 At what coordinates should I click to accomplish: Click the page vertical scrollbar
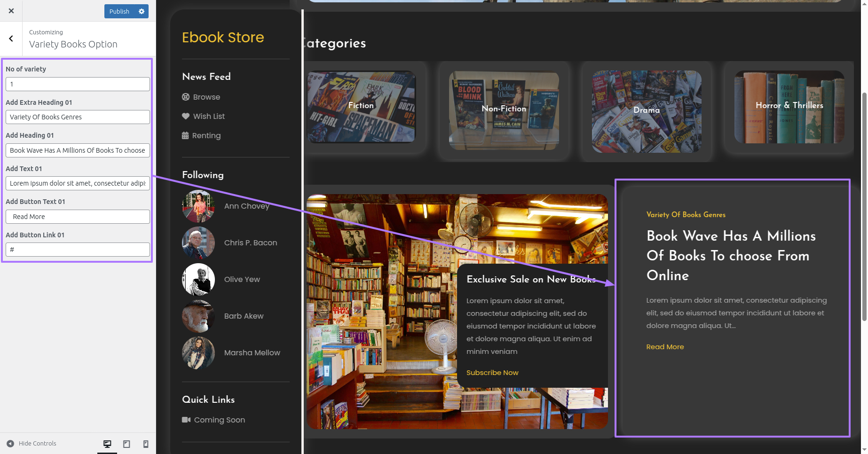[864, 207]
